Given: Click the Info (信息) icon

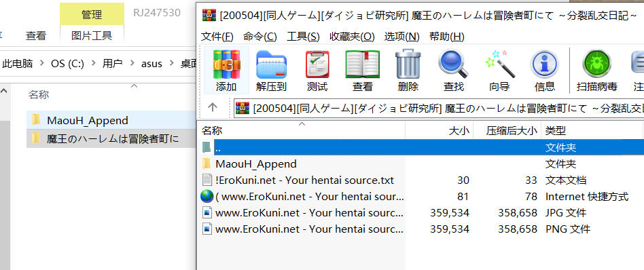Looking at the screenshot, I should pos(544,64).
